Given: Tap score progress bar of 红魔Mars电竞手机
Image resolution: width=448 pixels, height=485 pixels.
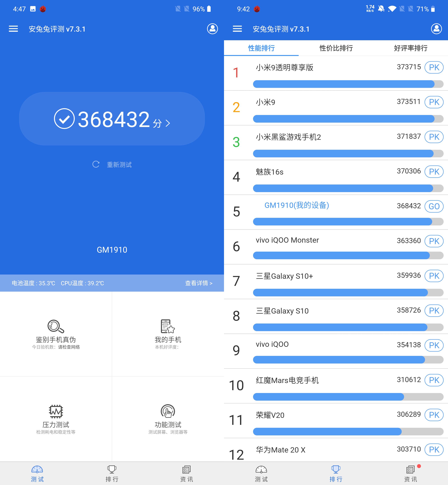Looking at the screenshot, I should (348, 397).
